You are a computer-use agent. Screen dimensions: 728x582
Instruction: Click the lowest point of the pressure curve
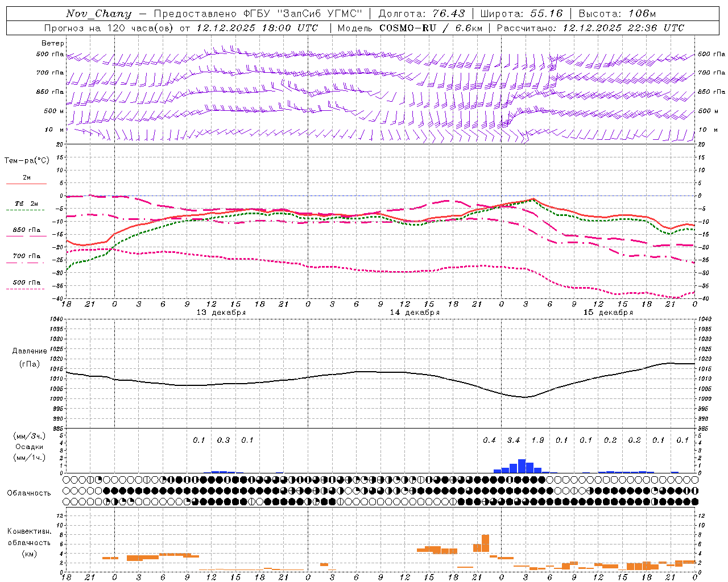[524, 397]
